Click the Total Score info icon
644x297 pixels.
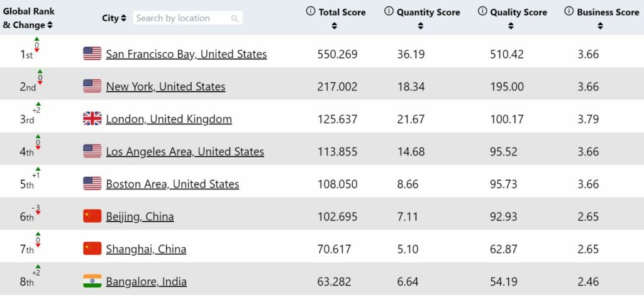click(x=311, y=11)
